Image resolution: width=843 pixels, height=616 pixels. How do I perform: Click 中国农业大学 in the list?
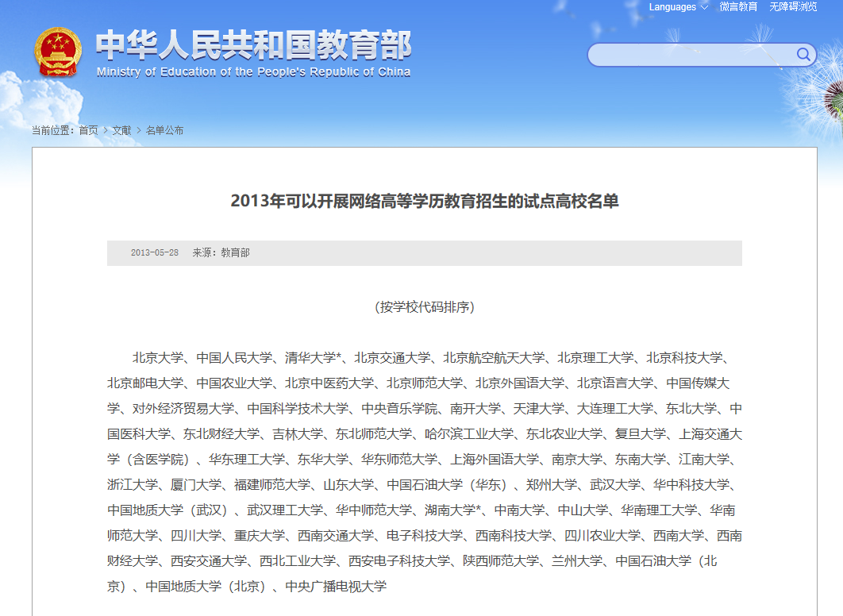click(x=234, y=383)
